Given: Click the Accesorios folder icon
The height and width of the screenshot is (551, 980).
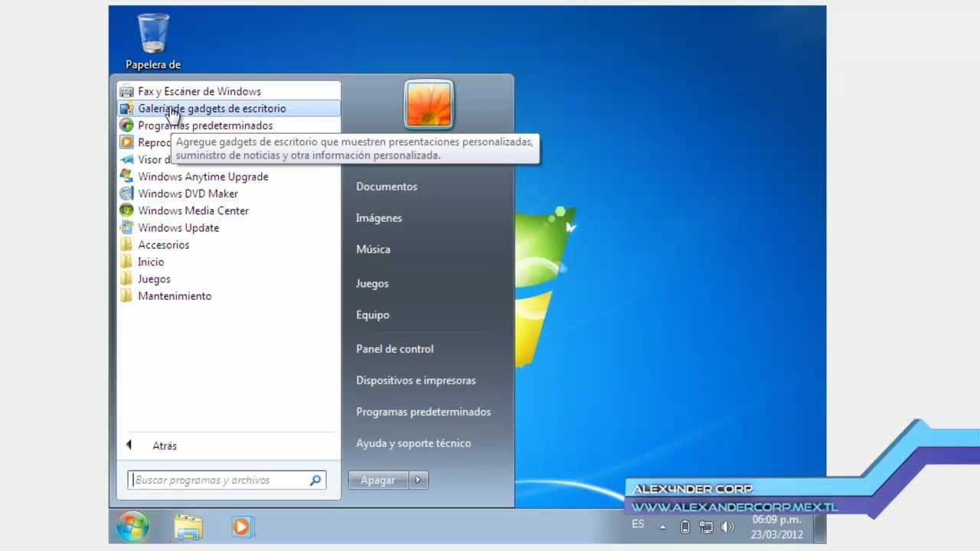Looking at the screenshot, I should tap(126, 245).
